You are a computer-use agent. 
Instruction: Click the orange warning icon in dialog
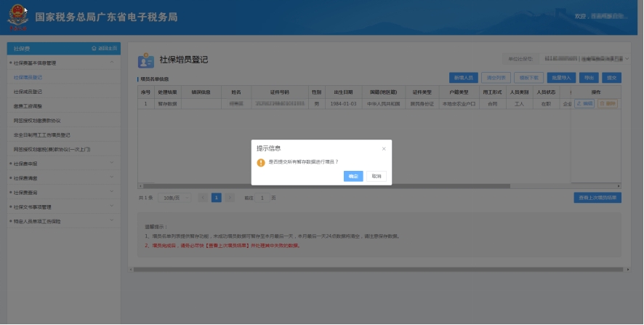click(261, 162)
